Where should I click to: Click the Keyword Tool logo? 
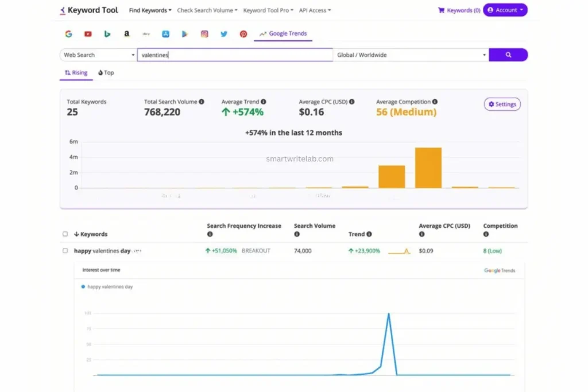pyautogui.click(x=89, y=10)
